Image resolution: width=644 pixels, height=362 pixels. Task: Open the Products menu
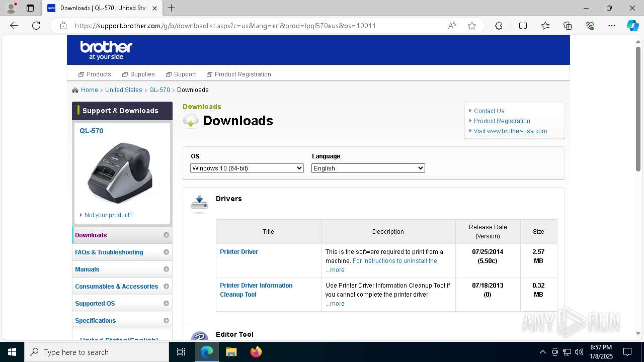pos(95,74)
